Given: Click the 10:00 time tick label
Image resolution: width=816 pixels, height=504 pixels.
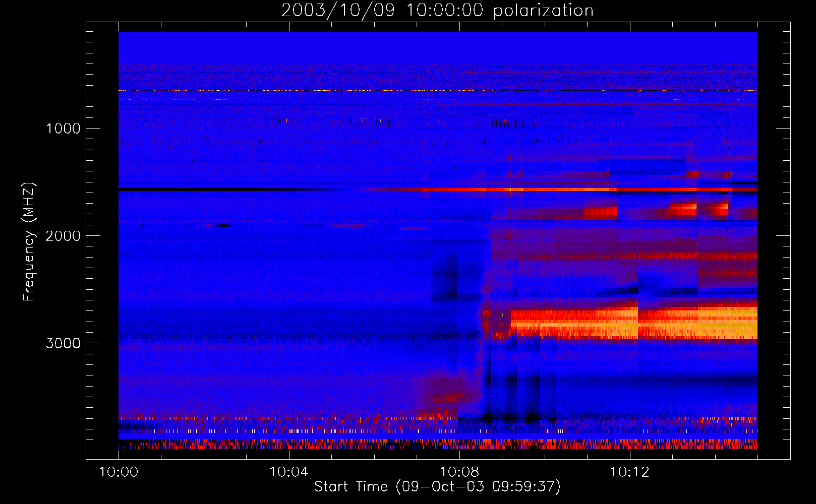Looking at the screenshot, I should point(119,472).
